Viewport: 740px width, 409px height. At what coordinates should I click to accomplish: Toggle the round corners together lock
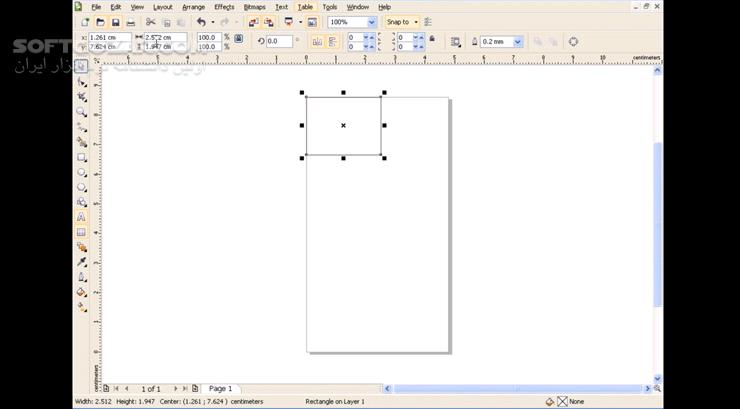[432, 39]
